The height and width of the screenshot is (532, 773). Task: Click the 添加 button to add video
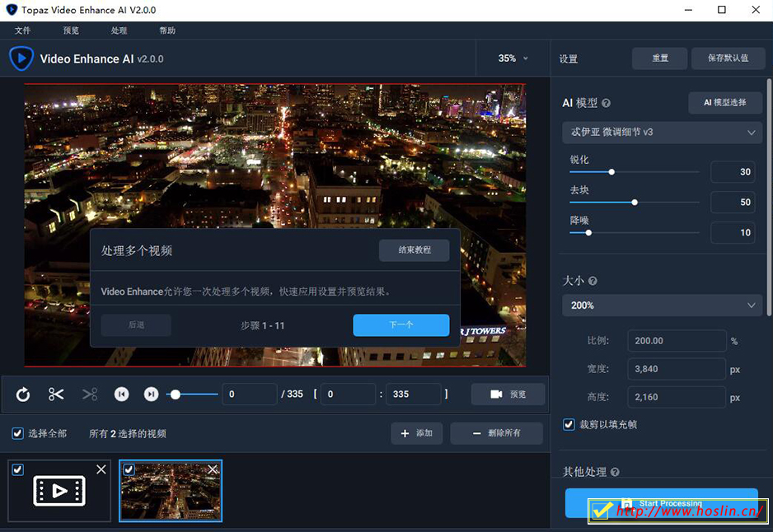coord(416,433)
